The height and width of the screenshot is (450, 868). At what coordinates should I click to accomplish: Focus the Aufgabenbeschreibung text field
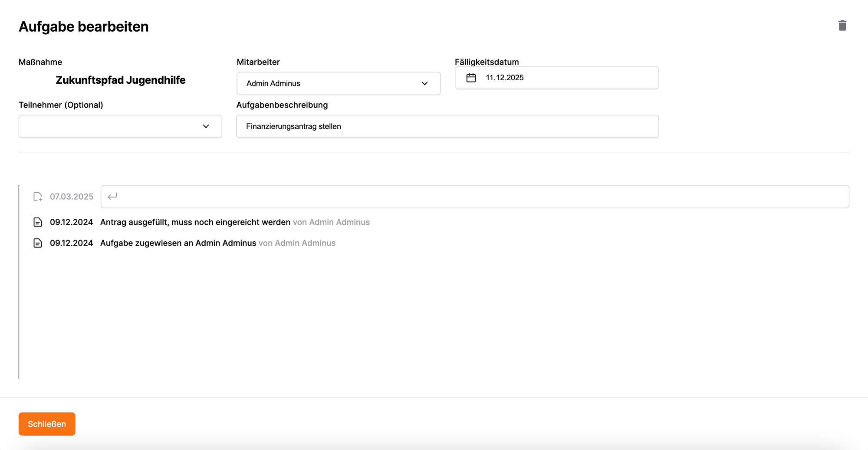point(447,126)
